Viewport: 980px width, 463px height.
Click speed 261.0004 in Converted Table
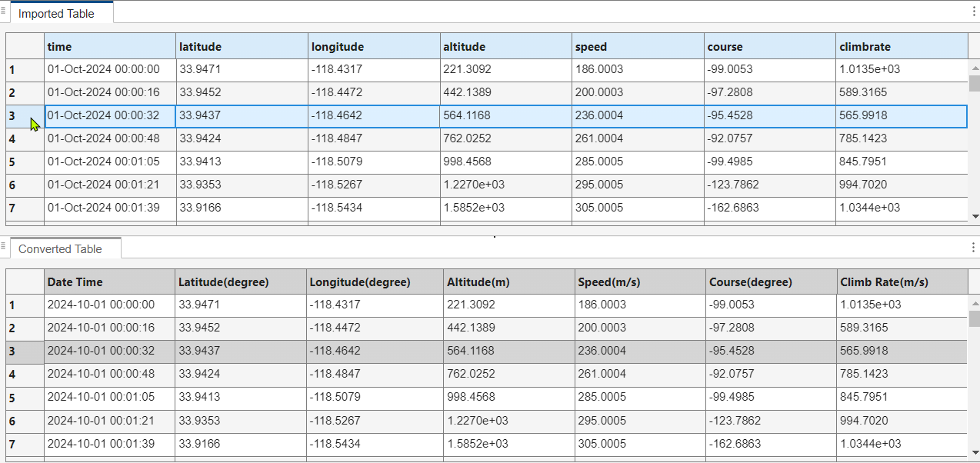[x=641, y=375]
